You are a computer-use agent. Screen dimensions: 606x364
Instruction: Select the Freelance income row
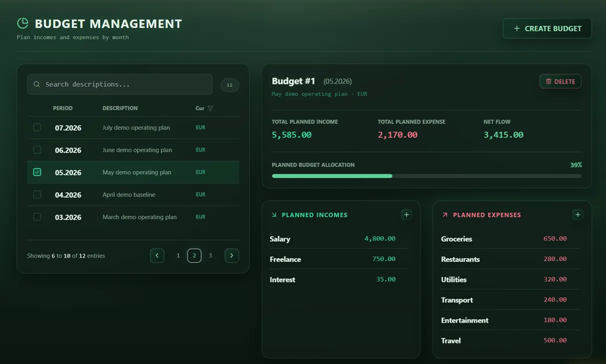pyautogui.click(x=339, y=259)
